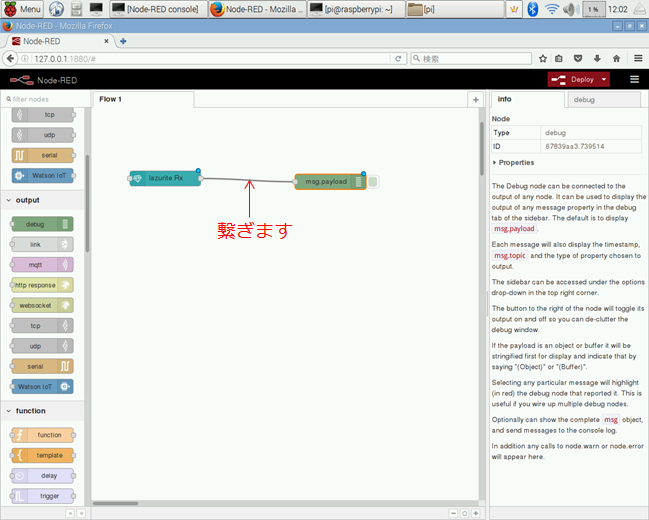Select the lazurite Rx node on canvas

[x=165, y=178]
